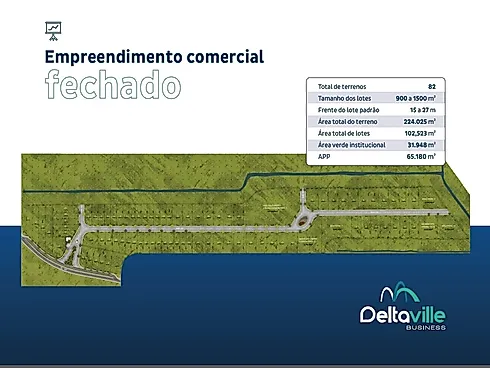Click the 'Frente do lote padrão' label

click(x=348, y=110)
